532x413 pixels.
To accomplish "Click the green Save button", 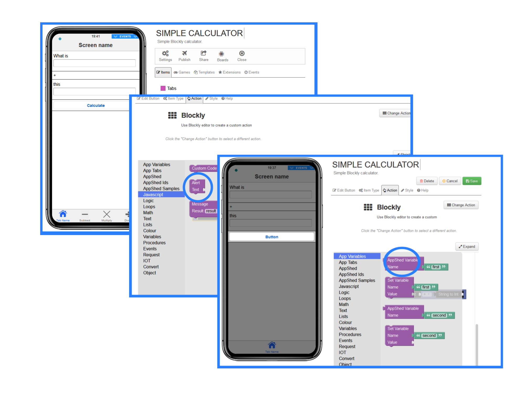I will 471,181.
